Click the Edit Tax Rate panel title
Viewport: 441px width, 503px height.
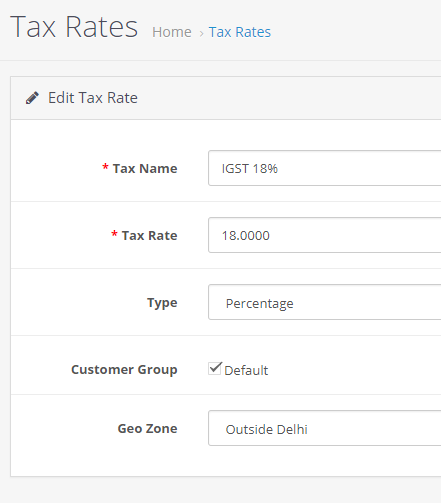93,98
